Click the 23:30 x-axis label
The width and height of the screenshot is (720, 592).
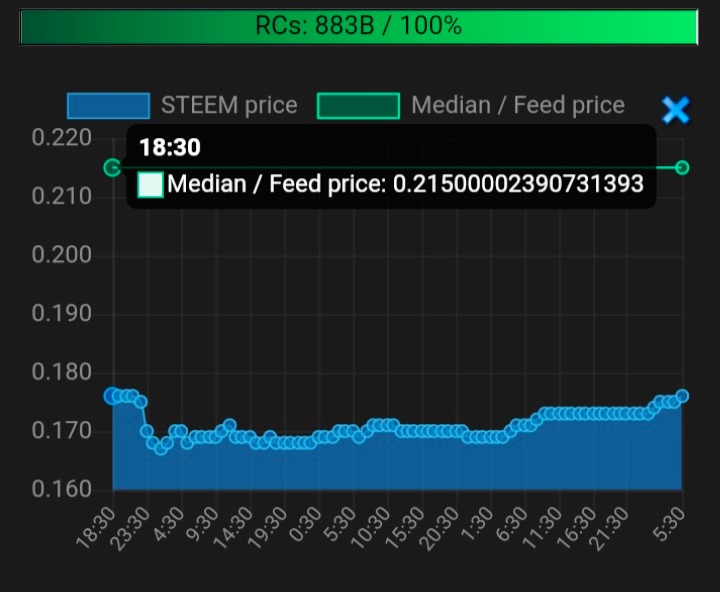point(131,528)
